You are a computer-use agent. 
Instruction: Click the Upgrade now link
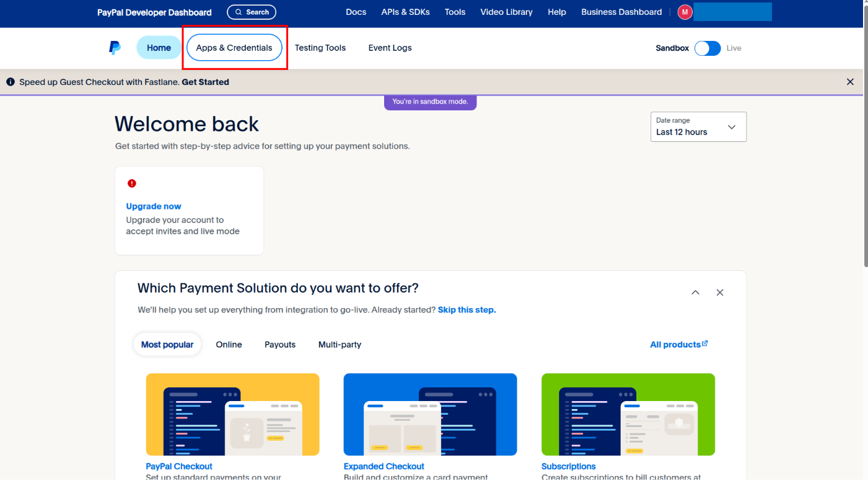pos(154,206)
